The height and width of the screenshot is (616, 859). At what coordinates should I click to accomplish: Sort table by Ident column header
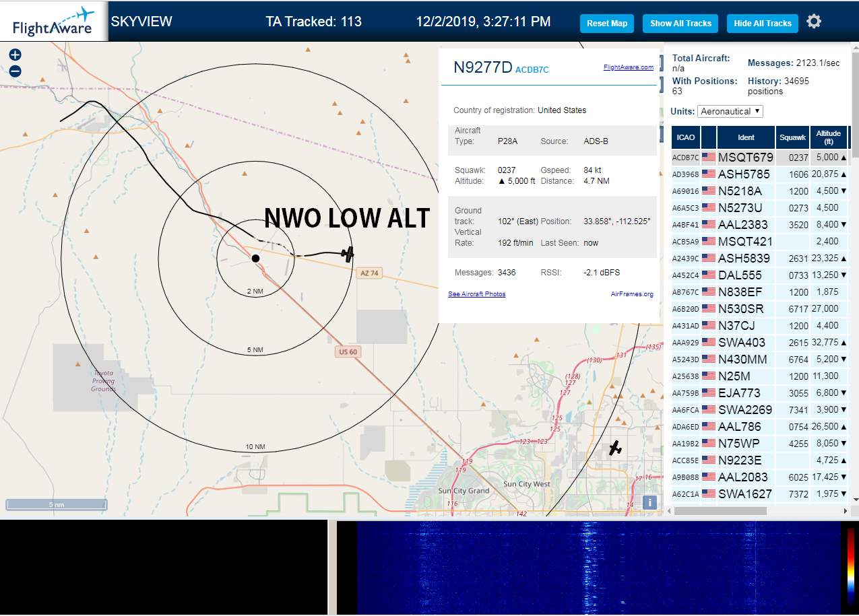pyautogui.click(x=746, y=137)
